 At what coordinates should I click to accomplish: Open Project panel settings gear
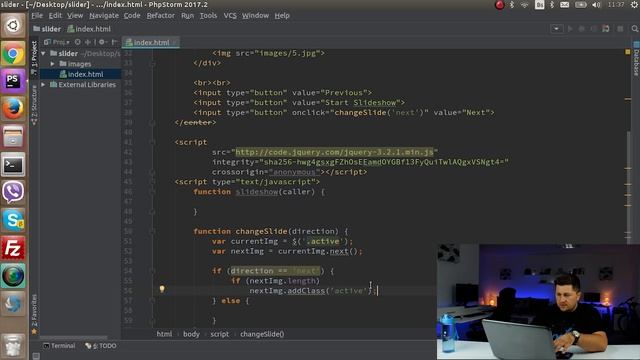[102, 42]
